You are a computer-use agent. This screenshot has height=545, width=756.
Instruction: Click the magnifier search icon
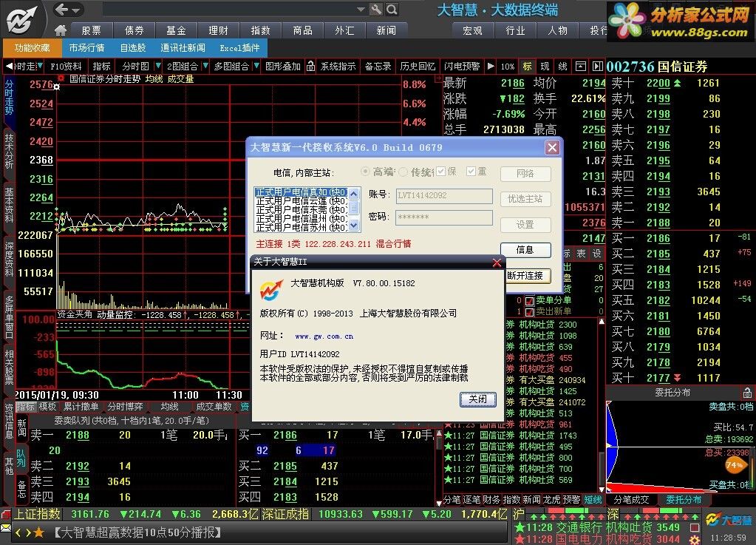click(x=392, y=9)
